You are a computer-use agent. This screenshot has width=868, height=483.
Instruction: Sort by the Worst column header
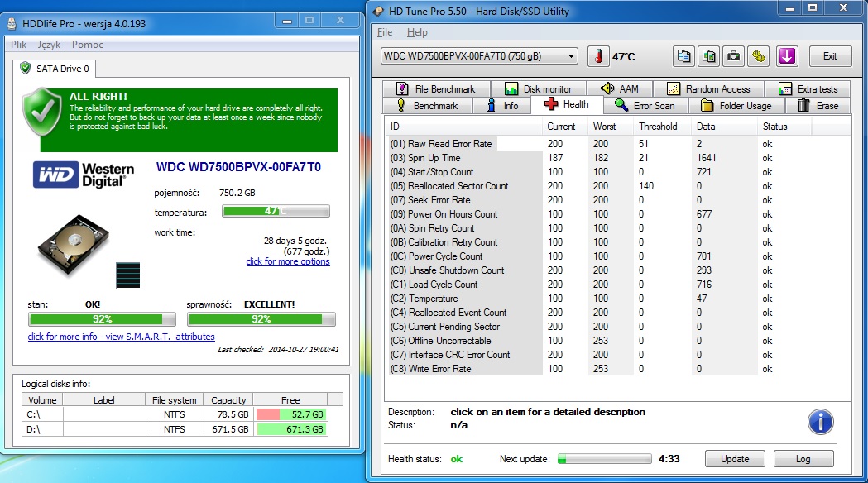(x=611, y=127)
